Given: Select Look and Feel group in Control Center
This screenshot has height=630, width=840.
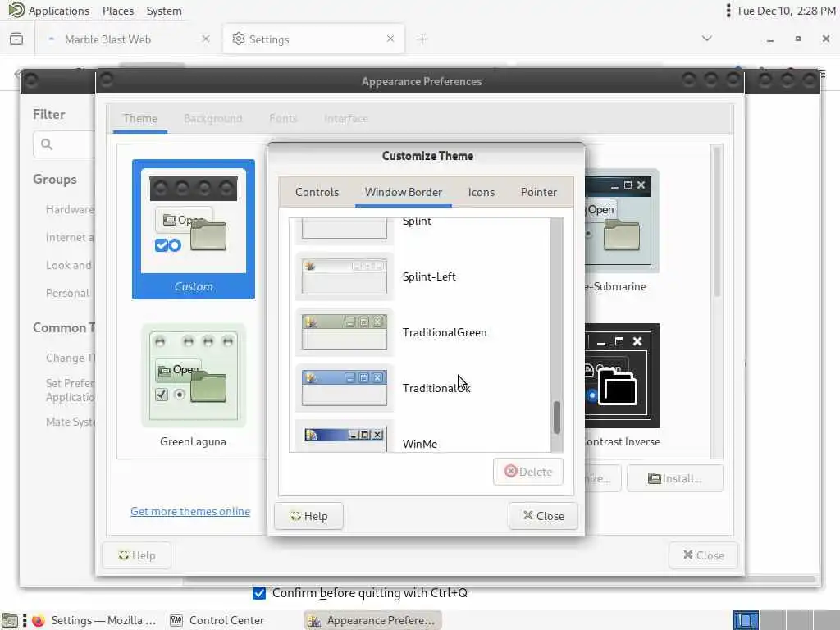Looking at the screenshot, I should [x=70, y=265].
